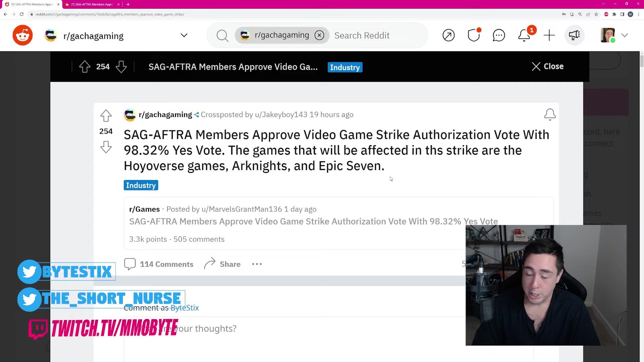644x362 pixels.
Task: Click the advertise megaphone icon
Action: tap(574, 35)
